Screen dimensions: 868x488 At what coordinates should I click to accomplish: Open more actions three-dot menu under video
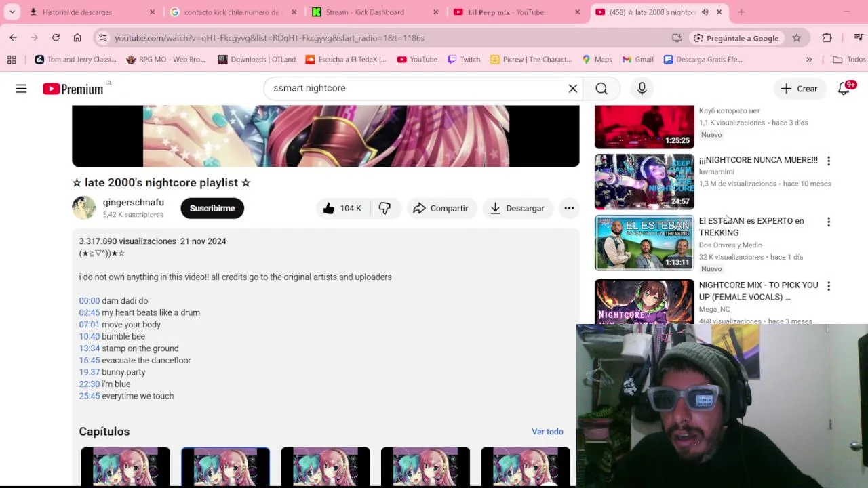pos(569,209)
